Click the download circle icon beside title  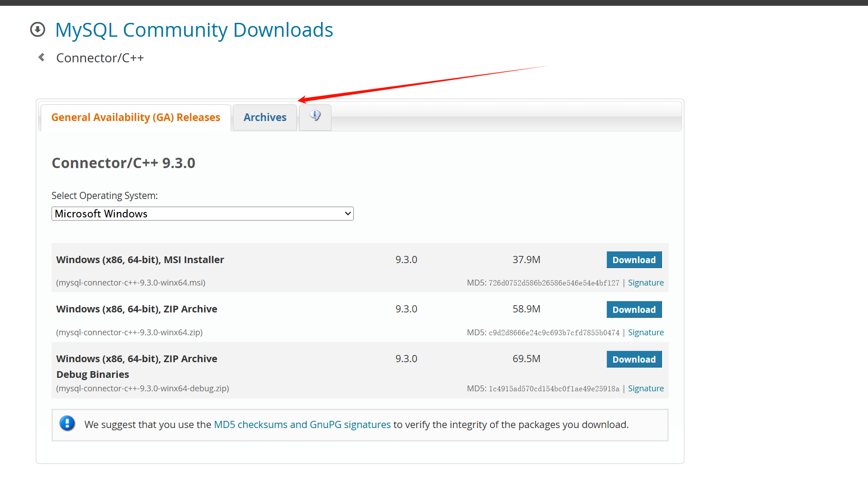click(x=38, y=30)
